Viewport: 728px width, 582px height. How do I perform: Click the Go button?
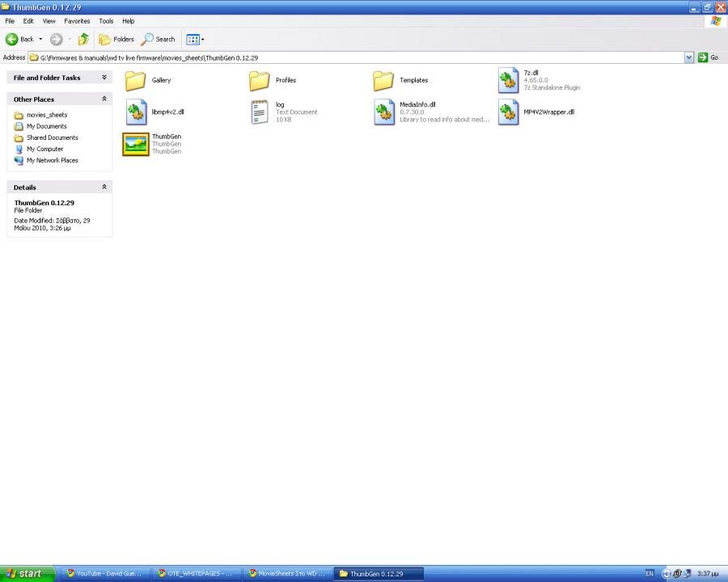(709, 57)
